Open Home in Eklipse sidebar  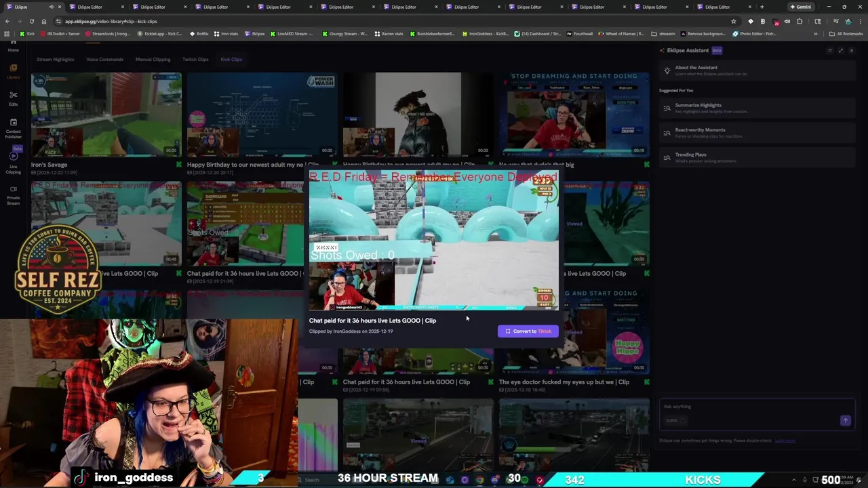pyautogui.click(x=13, y=48)
